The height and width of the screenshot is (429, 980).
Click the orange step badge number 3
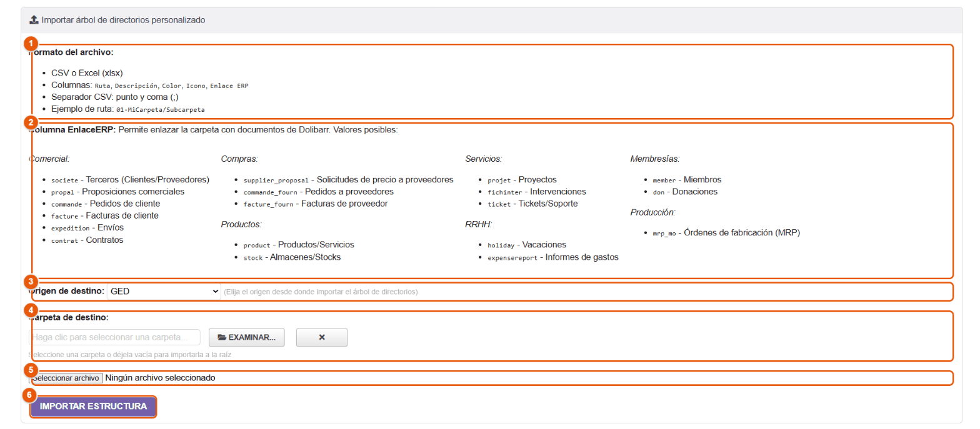[30, 282]
